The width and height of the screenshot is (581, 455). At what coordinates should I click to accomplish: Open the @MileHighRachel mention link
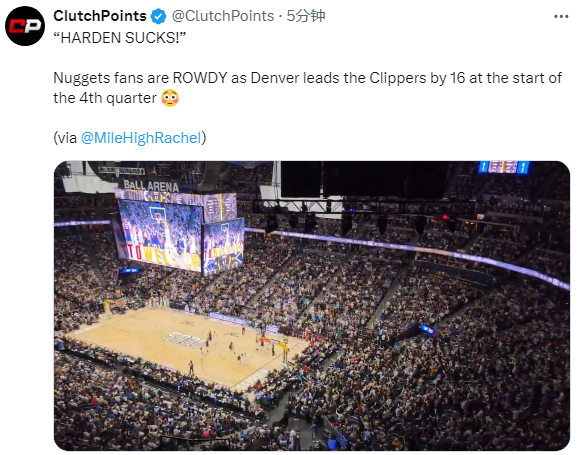tap(141, 138)
